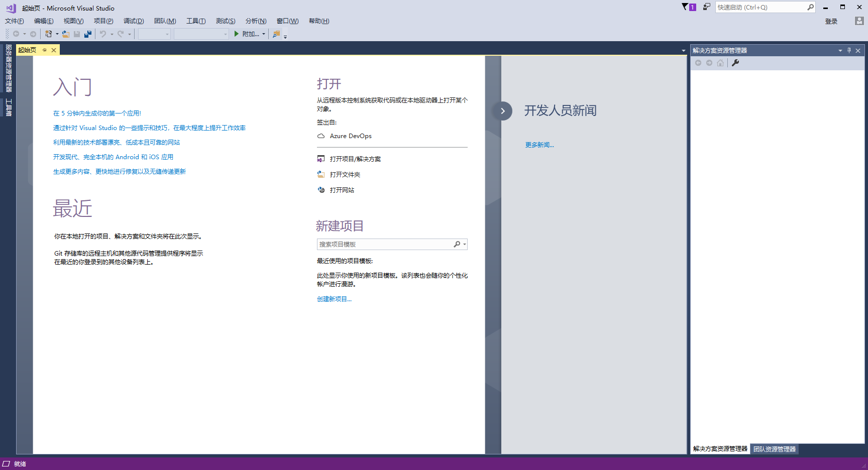Click 打开文件夹 link
Viewport: 868px width, 470px height.
click(345, 175)
